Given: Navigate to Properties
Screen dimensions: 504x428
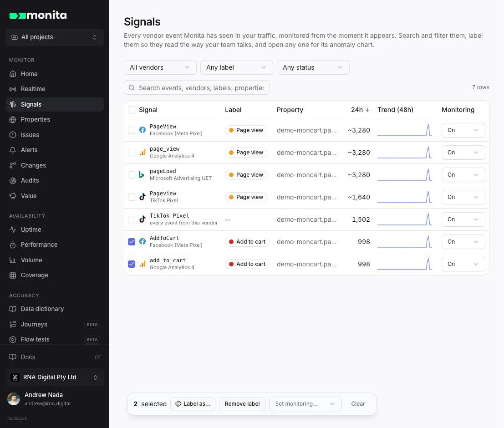Looking at the screenshot, I should [x=55, y=120].
